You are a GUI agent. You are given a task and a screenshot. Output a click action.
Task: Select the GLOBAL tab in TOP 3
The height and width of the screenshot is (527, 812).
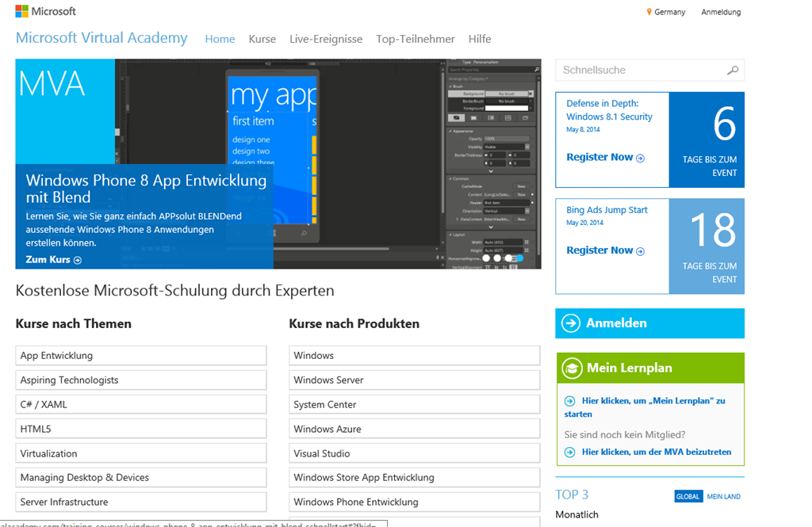click(688, 497)
